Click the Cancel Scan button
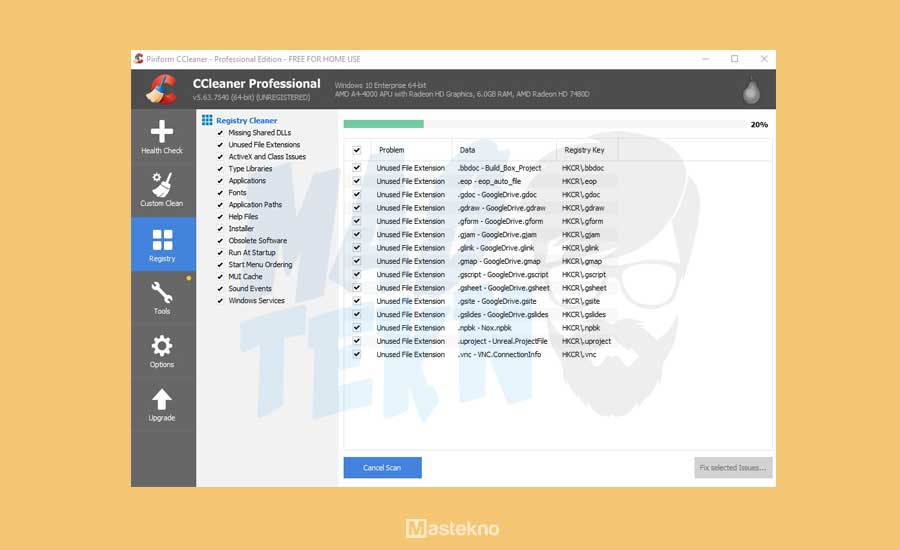Viewport: 900px width, 550px height. (382, 467)
